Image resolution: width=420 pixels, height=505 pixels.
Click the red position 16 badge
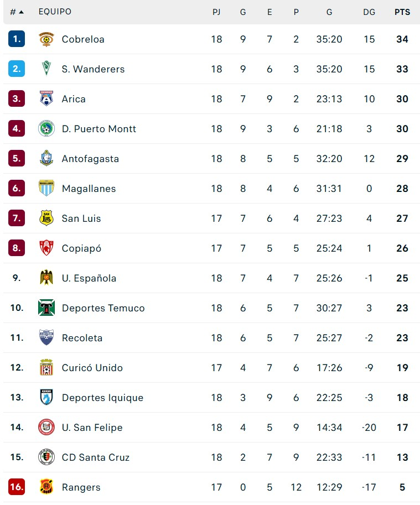click(17, 487)
